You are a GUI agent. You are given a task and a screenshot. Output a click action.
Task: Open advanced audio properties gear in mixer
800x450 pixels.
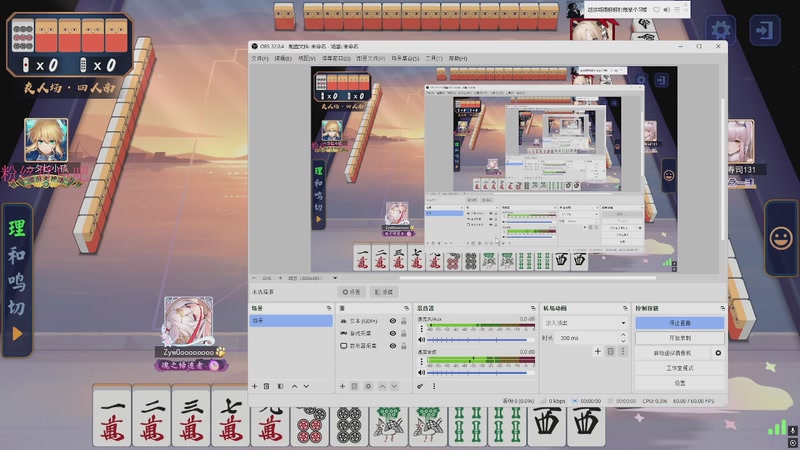tap(420, 386)
